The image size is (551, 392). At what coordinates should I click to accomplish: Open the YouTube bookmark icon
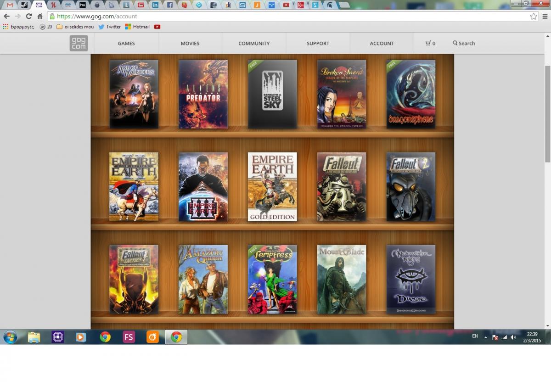click(x=157, y=27)
